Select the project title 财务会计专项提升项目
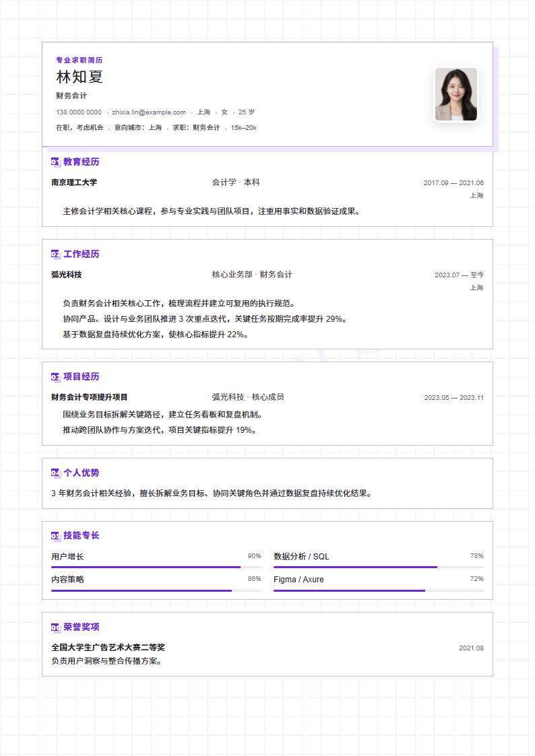Screen dimensions: 535x756 pos(89,397)
